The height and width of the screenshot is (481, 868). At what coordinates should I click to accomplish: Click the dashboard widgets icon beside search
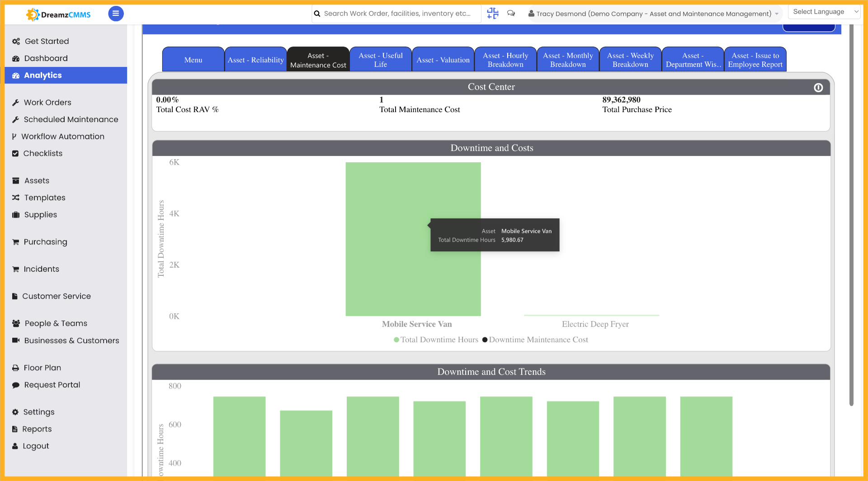(x=492, y=14)
